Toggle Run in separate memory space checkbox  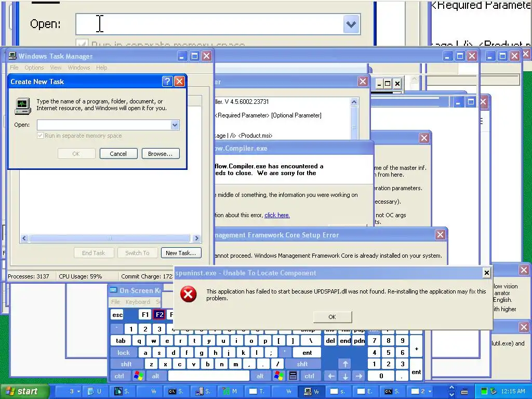coord(41,136)
